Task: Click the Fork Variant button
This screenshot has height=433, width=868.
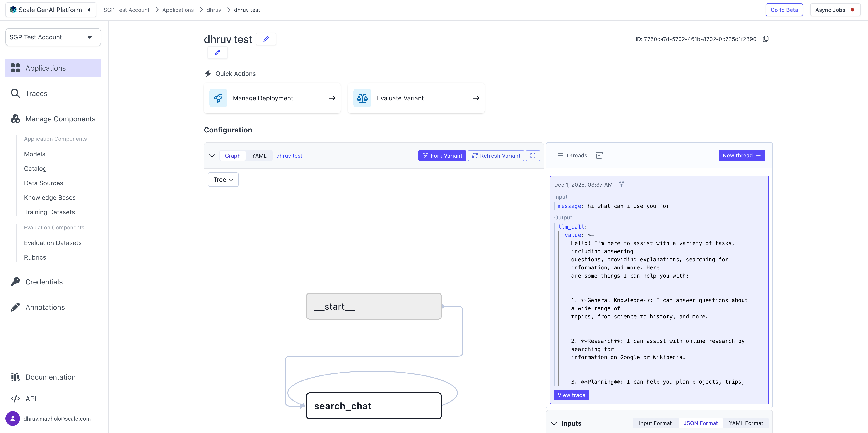Action: coord(442,156)
